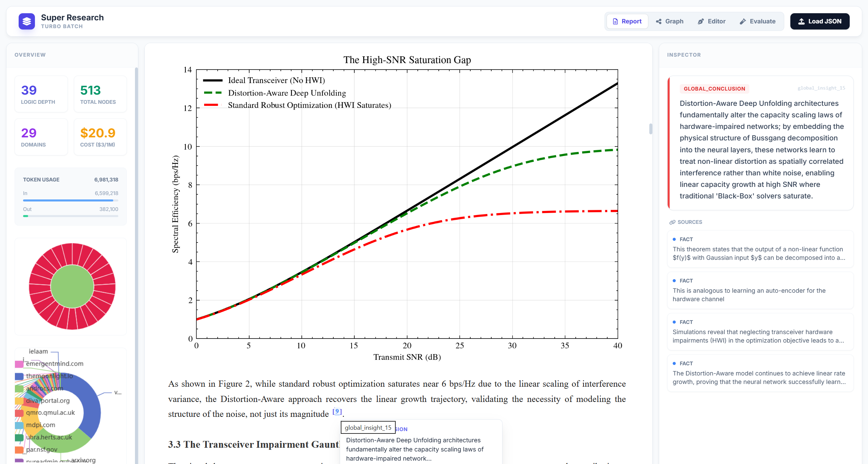Select the auto-encoder FACT source card
This screenshot has width=868, height=464.
coord(760,290)
